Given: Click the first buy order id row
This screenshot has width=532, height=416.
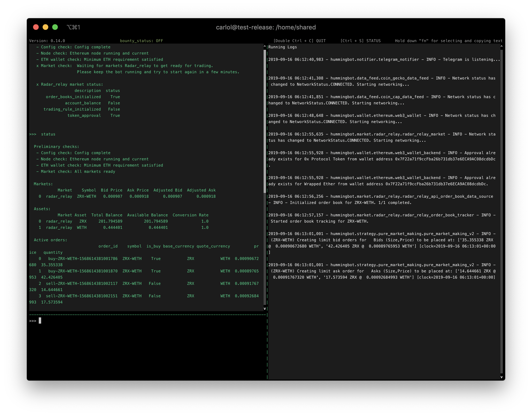Looking at the screenshot, I should (83, 259).
